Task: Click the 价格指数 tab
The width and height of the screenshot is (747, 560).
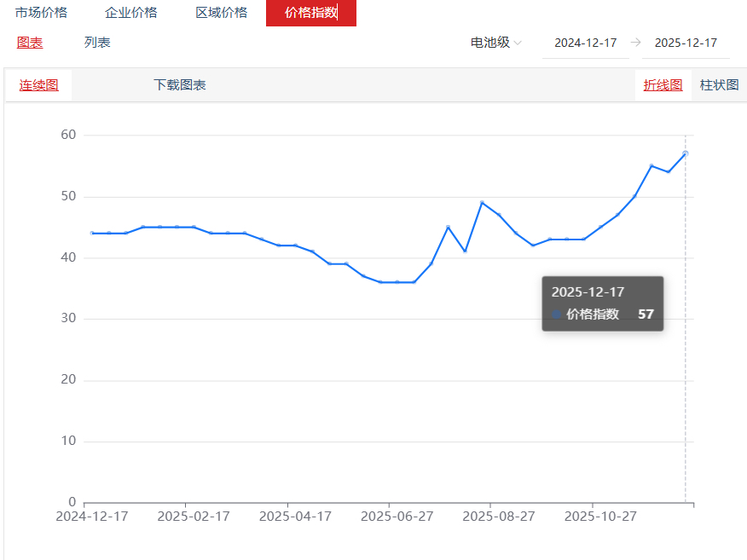Action: point(311,13)
